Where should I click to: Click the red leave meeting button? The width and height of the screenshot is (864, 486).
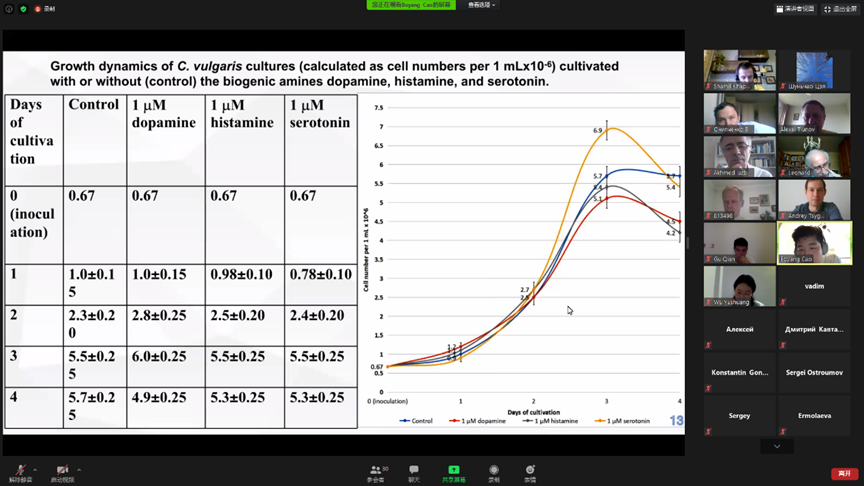coord(844,473)
